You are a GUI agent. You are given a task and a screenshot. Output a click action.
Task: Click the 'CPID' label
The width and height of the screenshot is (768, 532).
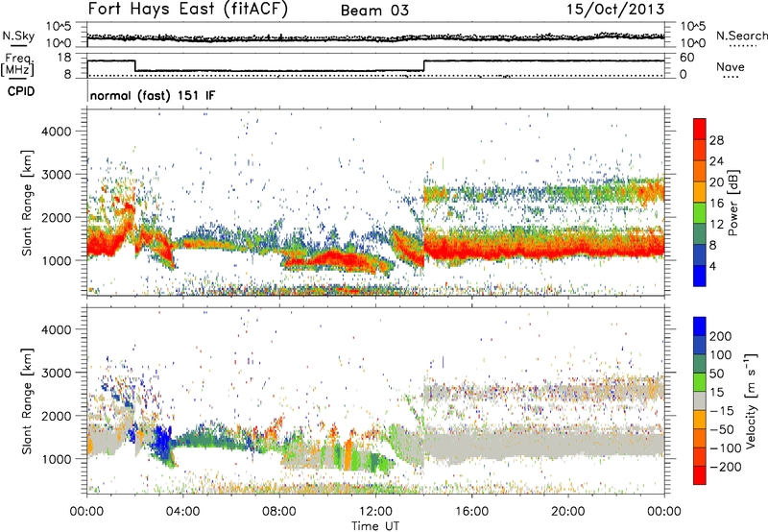(x=21, y=91)
